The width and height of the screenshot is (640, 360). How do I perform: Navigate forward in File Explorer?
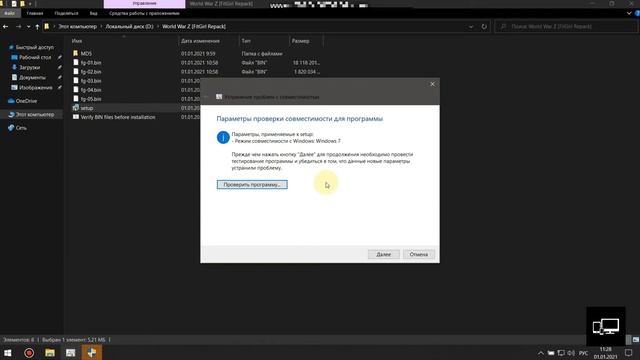click(18, 27)
